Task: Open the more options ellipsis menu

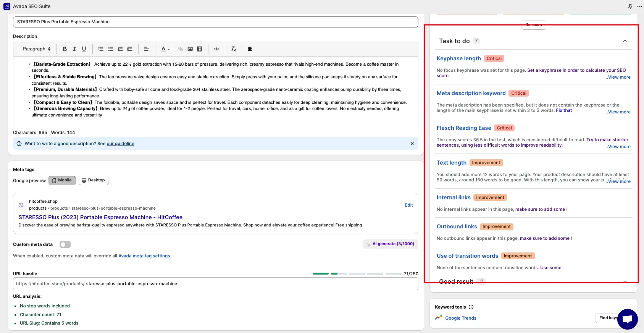Action: coord(640,6)
